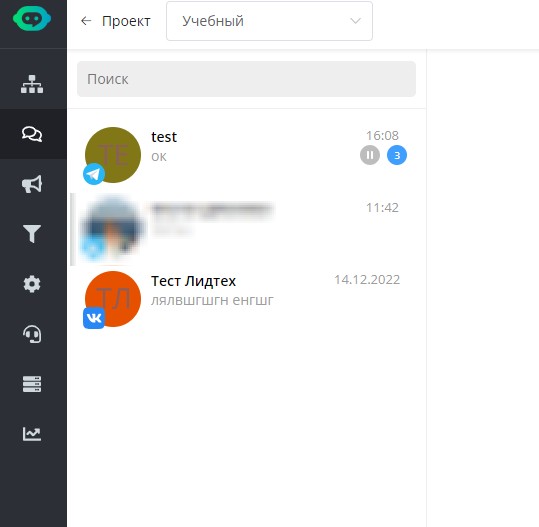This screenshot has height=527, width=539.
Task: Go back with the arrow near Проект
Action: (x=86, y=21)
